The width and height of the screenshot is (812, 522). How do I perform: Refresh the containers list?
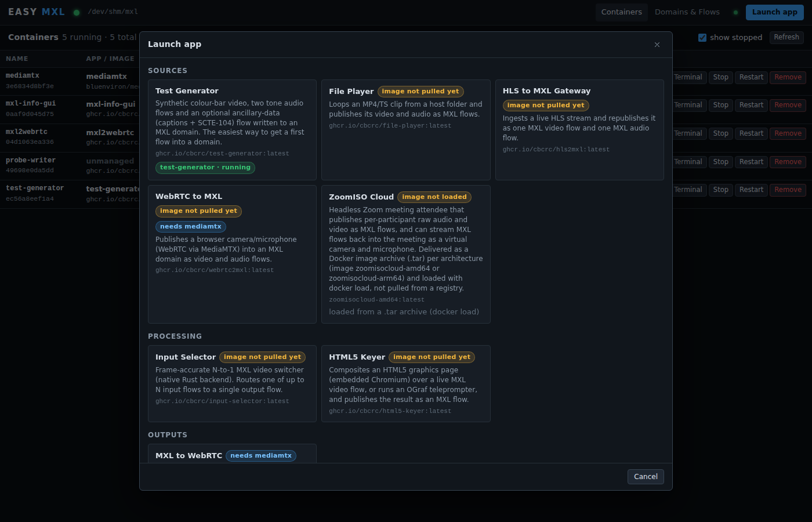tap(786, 37)
